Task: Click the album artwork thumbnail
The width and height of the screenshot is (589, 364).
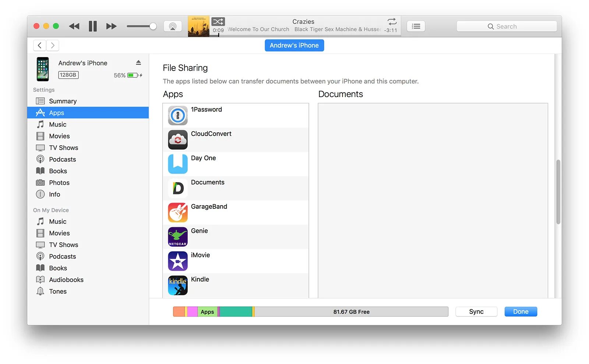Action: tap(198, 26)
